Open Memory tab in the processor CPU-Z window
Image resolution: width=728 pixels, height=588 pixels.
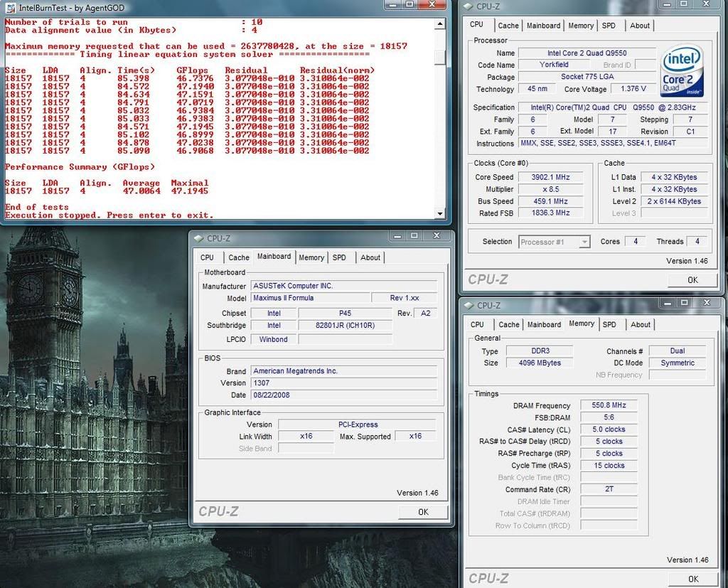click(581, 26)
